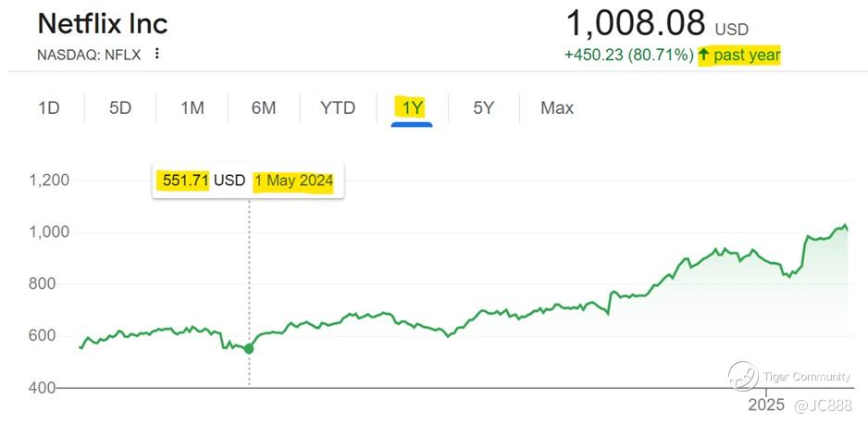Viewport: 868px width, 425px height.
Task: Click the 551.71 USD price tooltip
Action: pyautogui.click(x=248, y=181)
